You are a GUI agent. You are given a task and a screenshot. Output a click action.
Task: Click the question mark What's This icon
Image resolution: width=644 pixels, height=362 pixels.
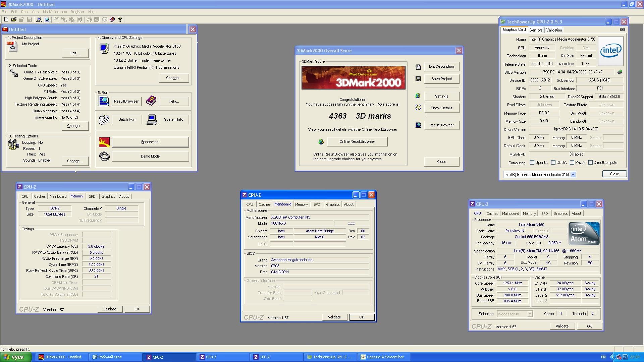click(120, 20)
